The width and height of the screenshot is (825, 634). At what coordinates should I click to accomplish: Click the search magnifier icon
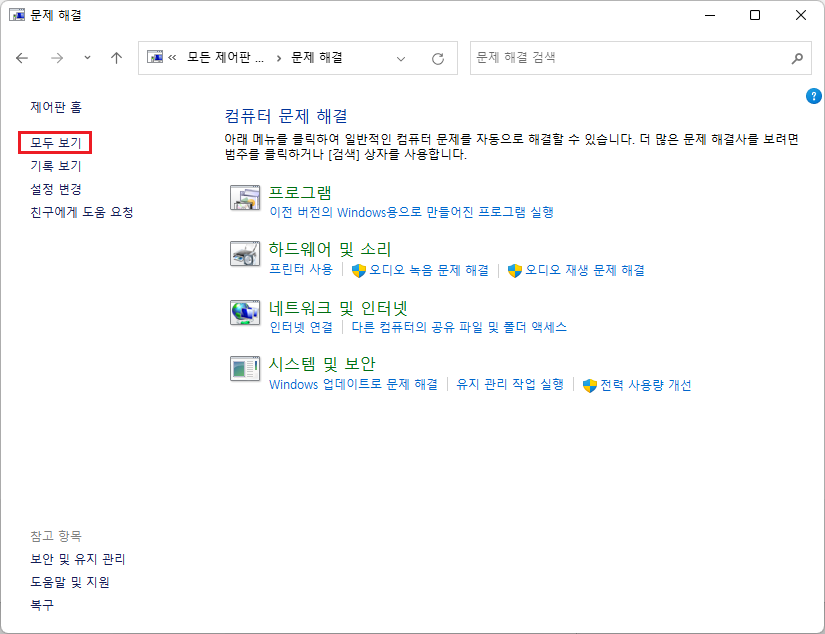tap(797, 58)
